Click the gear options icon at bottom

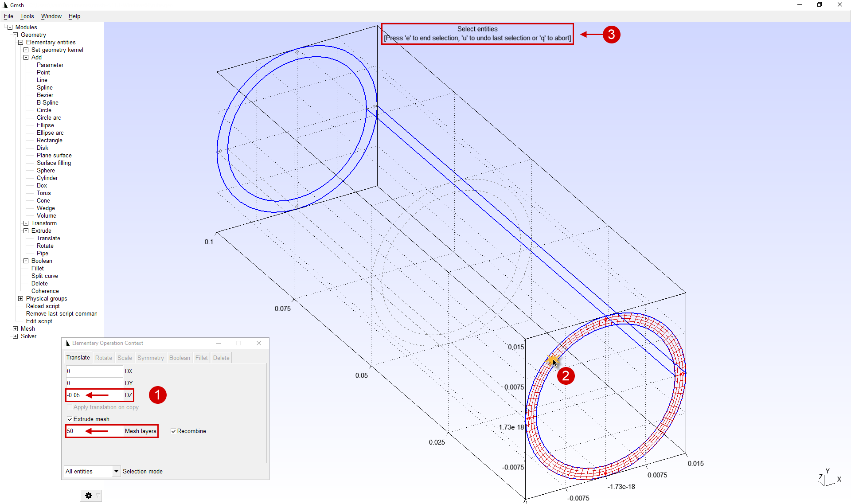(x=89, y=496)
